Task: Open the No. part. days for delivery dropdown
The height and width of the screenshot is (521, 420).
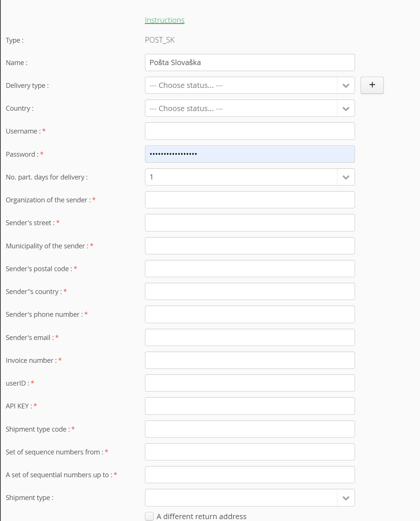Action: 250,177
